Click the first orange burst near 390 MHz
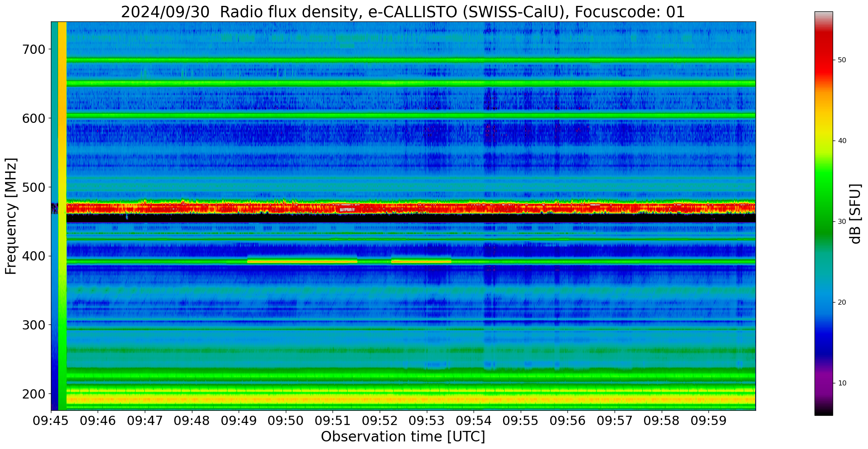This screenshot has width=868, height=449. click(302, 261)
